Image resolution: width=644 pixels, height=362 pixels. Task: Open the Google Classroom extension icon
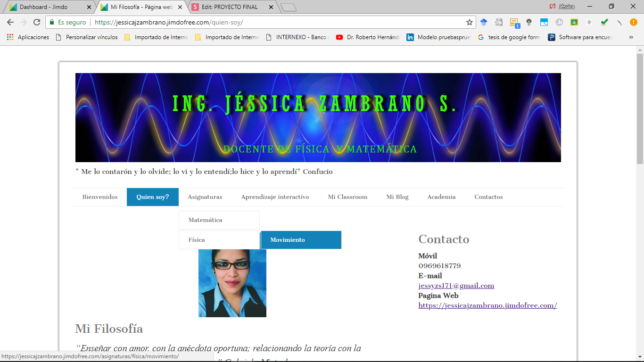coord(574,22)
